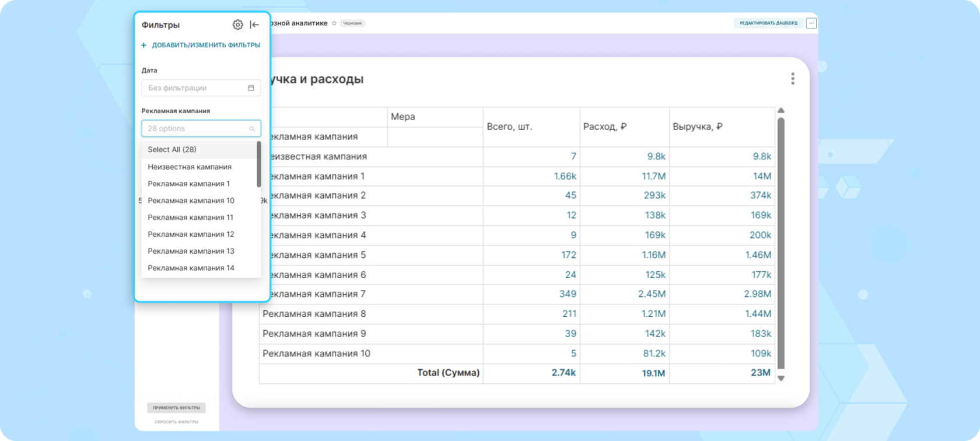Focus the 28 options campaign search box
Screen dimensions: 980x441
(x=201, y=128)
